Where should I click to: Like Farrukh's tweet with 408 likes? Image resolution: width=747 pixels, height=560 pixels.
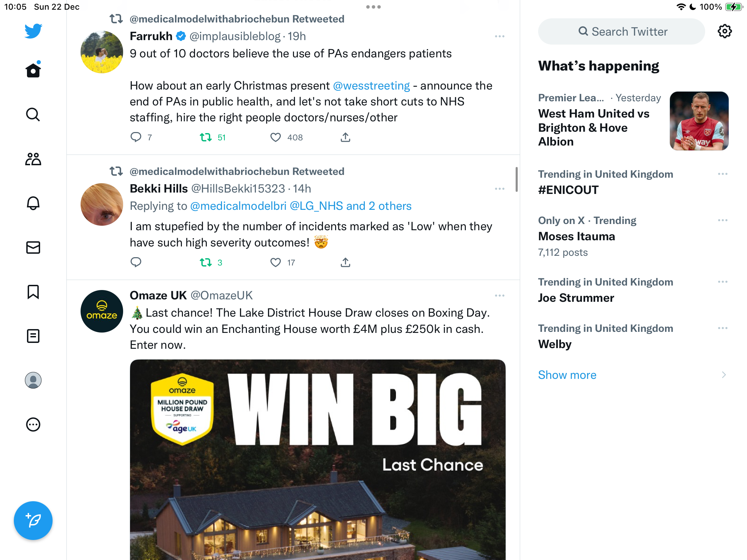[276, 138]
